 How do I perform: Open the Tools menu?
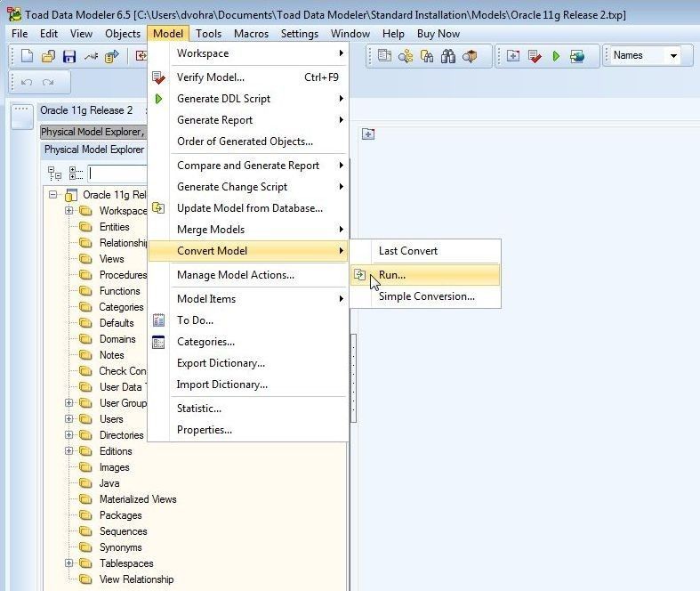(208, 34)
